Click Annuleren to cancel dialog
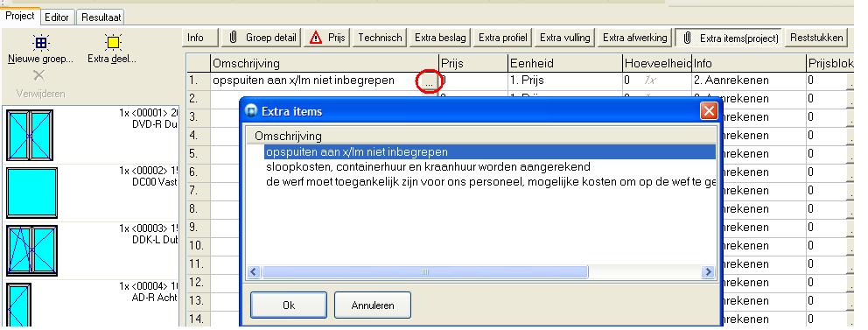The height and width of the screenshot is (330, 868). click(x=373, y=305)
